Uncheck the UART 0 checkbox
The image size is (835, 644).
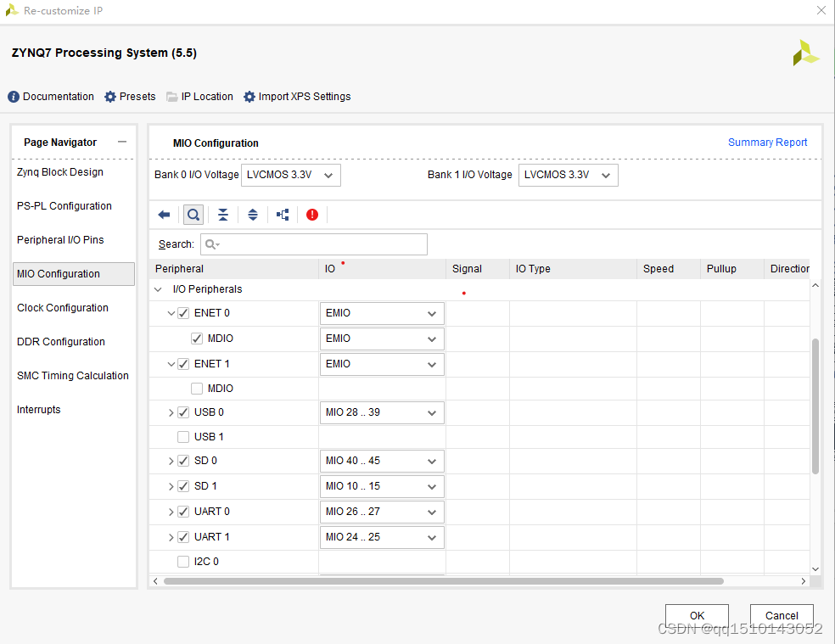click(183, 512)
